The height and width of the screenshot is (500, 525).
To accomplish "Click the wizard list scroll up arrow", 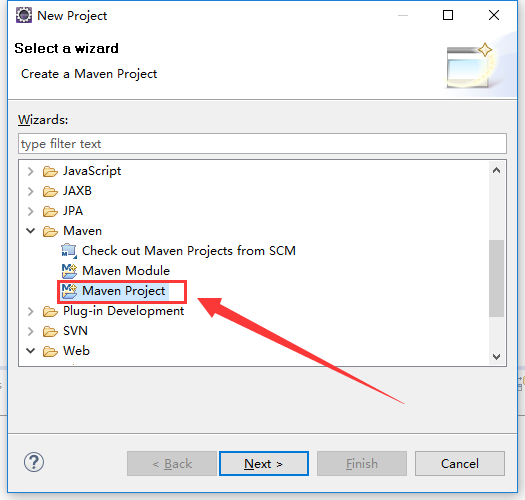I will 497,170.
